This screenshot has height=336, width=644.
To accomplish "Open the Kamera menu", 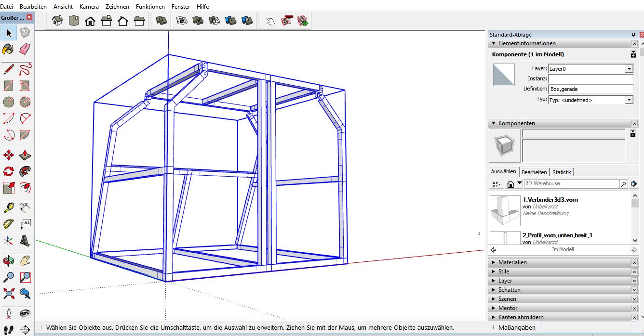I will (x=89, y=7).
